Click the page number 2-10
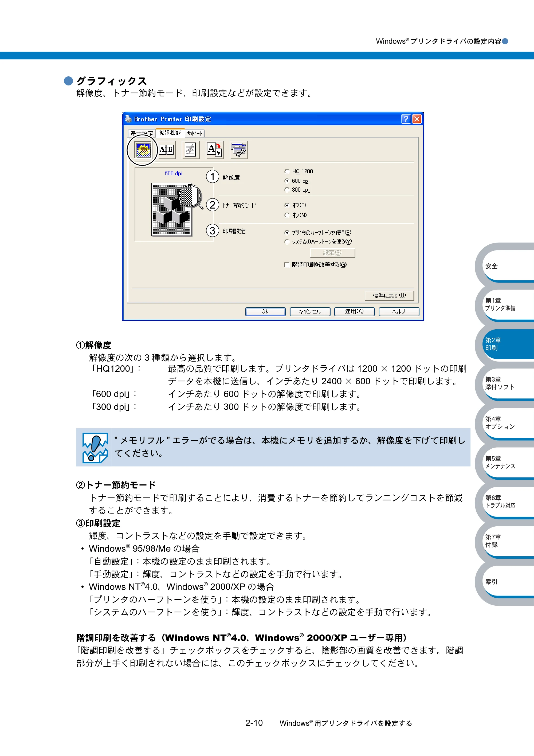Viewport: 534px width, 756px height. point(254,723)
